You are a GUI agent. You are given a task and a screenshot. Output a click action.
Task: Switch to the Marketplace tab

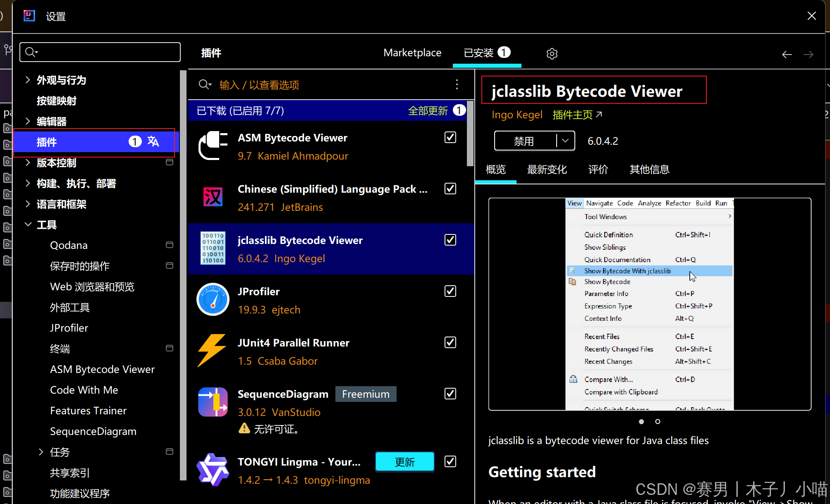(x=412, y=53)
